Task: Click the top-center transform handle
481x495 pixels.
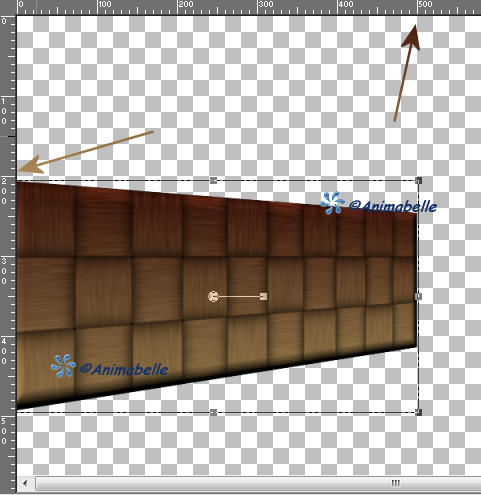Action: pos(213,181)
